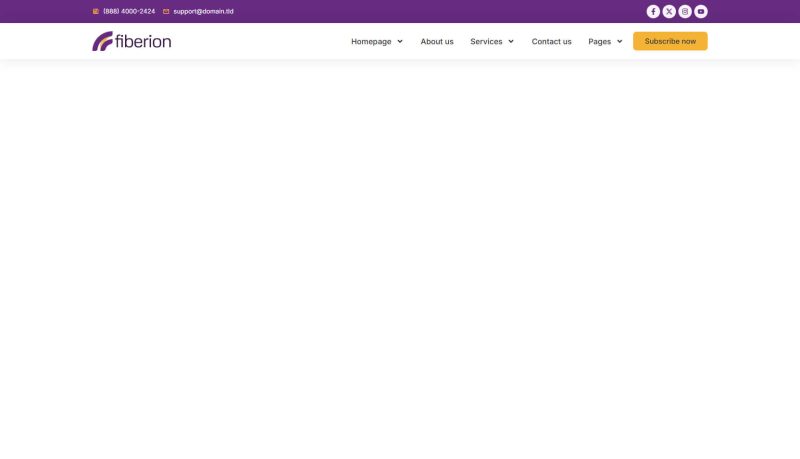Select the Services menu label
The height and width of the screenshot is (459, 800).
point(486,42)
